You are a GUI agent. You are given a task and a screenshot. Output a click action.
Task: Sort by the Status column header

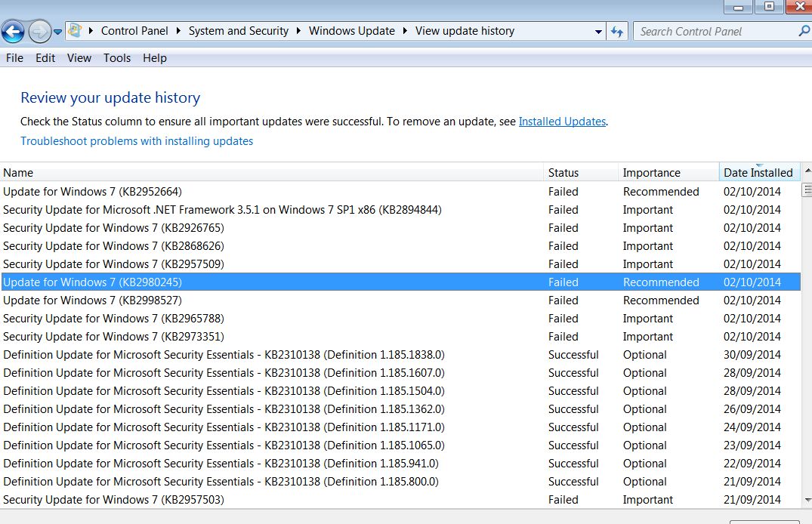(x=581, y=172)
